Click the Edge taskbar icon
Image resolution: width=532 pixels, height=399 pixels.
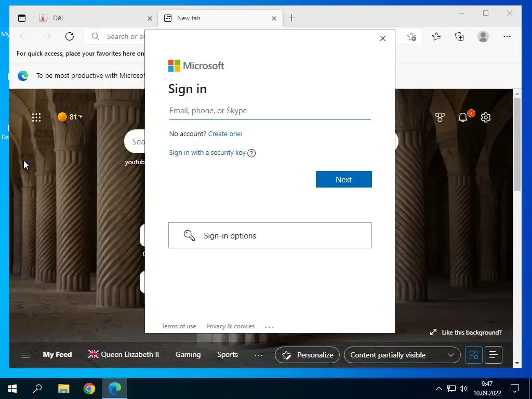(x=115, y=389)
